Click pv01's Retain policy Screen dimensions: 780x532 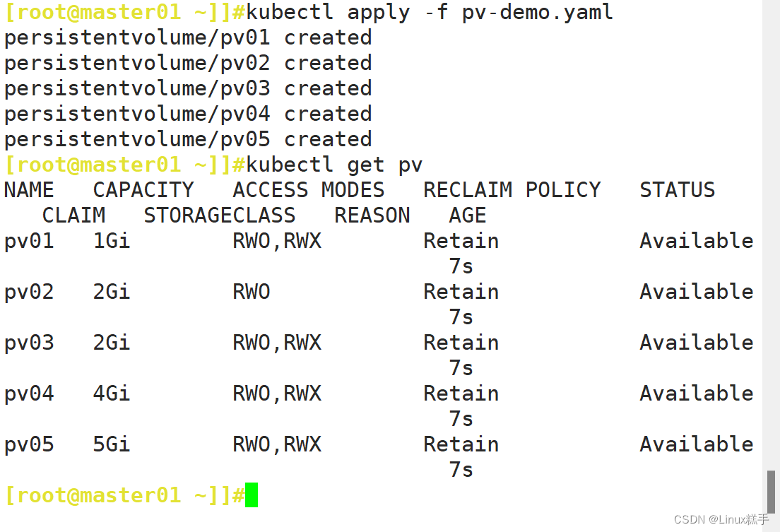461,241
